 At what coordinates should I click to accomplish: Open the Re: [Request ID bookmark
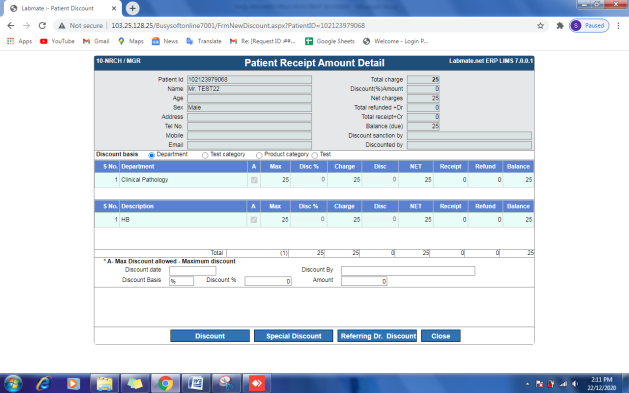pos(262,41)
